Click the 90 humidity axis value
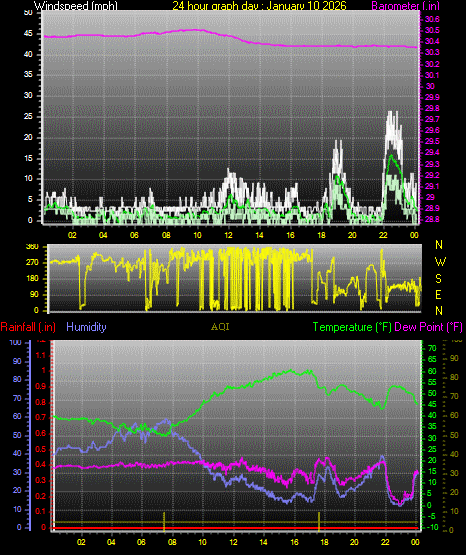The width and height of the screenshot is (466, 555). tap(17, 361)
